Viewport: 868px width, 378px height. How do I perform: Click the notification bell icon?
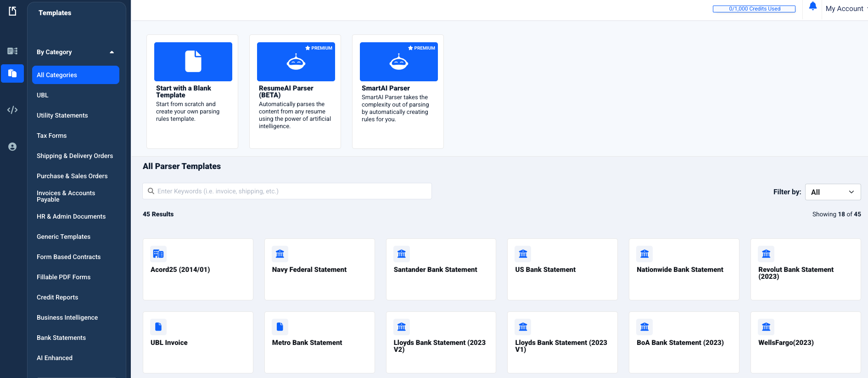(x=812, y=6)
